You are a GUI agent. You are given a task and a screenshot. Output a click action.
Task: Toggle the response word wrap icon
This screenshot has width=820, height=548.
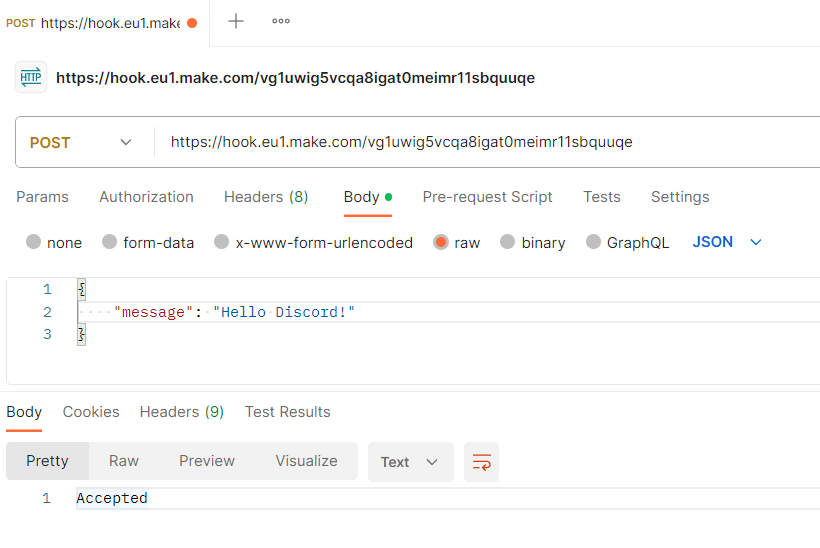tap(481, 462)
